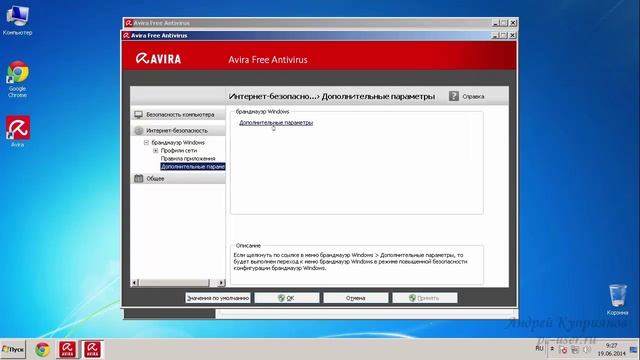Click the Справка help icon
This screenshot has width=640, height=360.
tap(453, 96)
